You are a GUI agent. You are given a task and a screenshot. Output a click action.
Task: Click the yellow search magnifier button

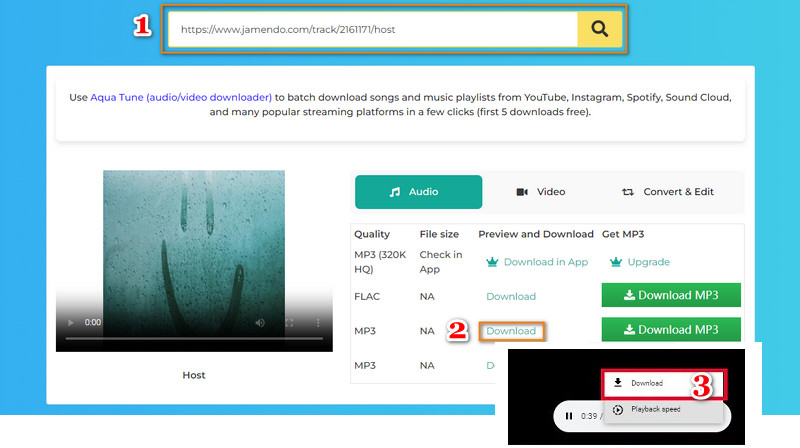point(599,29)
